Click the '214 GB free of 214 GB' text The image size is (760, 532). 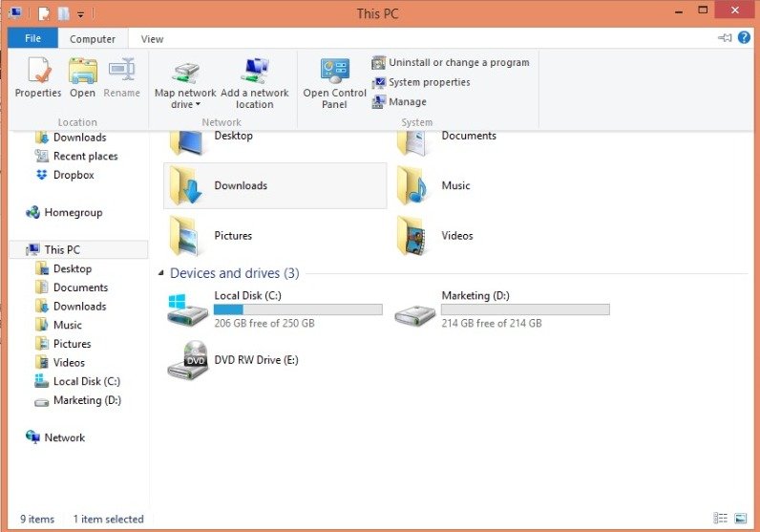492,324
